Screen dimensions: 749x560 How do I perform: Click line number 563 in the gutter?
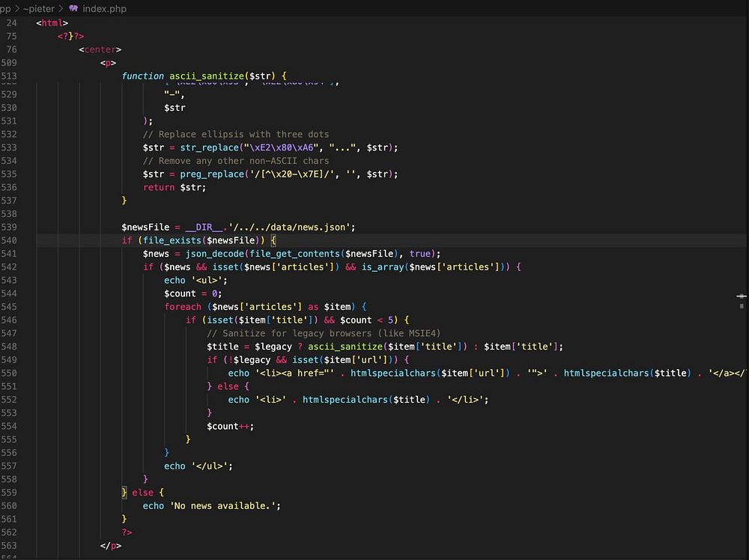(9, 546)
